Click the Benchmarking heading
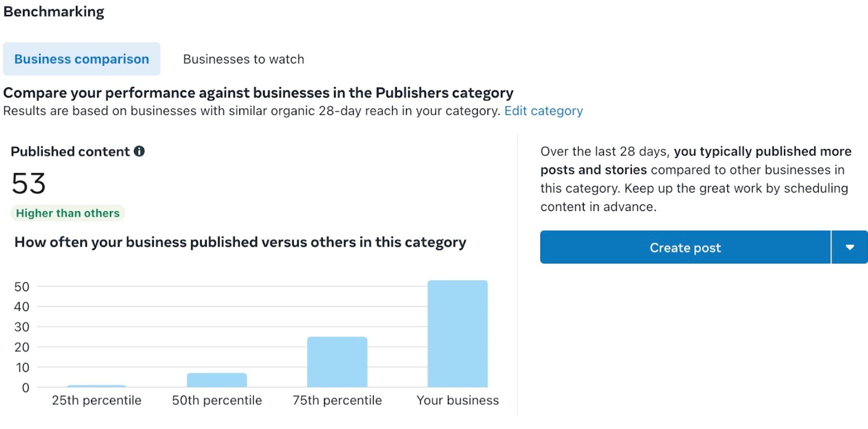 pyautogui.click(x=54, y=11)
